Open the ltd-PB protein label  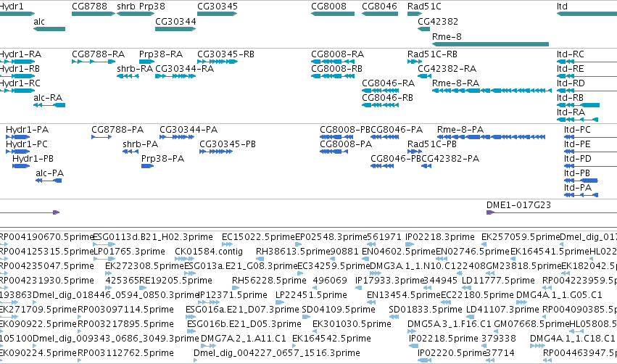(x=577, y=173)
